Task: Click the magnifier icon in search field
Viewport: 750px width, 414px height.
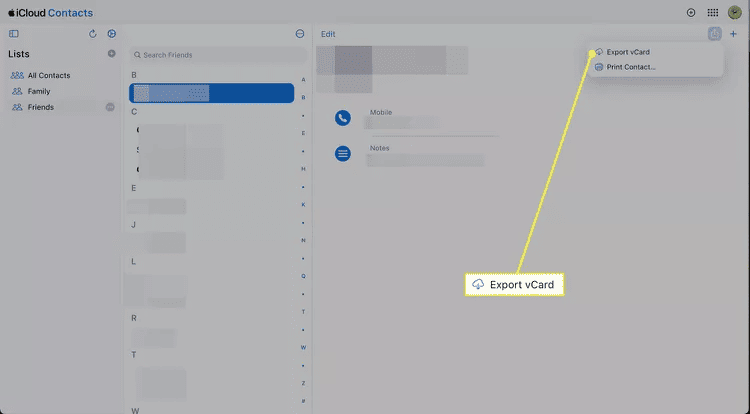Action: click(137, 55)
